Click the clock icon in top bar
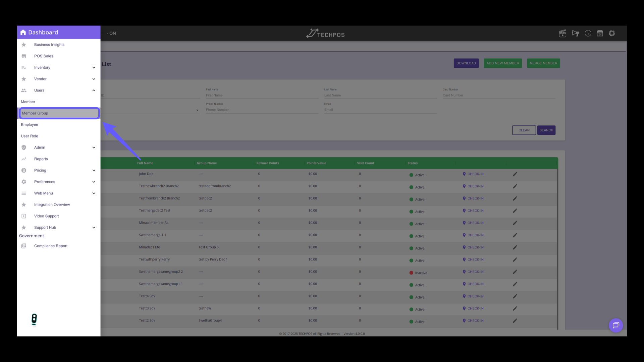 588,33
